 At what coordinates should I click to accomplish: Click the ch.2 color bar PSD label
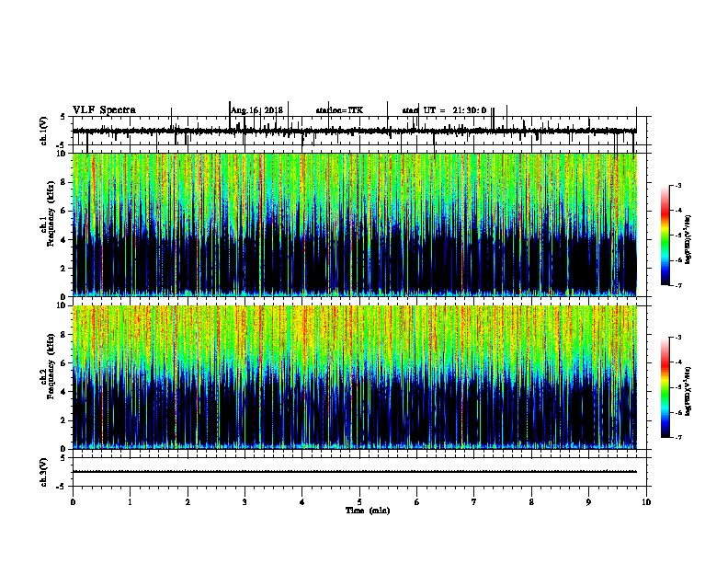(x=688, y=391)
